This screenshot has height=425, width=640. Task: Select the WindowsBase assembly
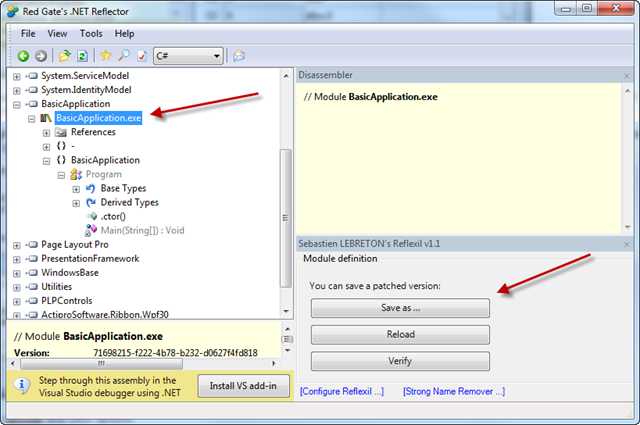70,272
